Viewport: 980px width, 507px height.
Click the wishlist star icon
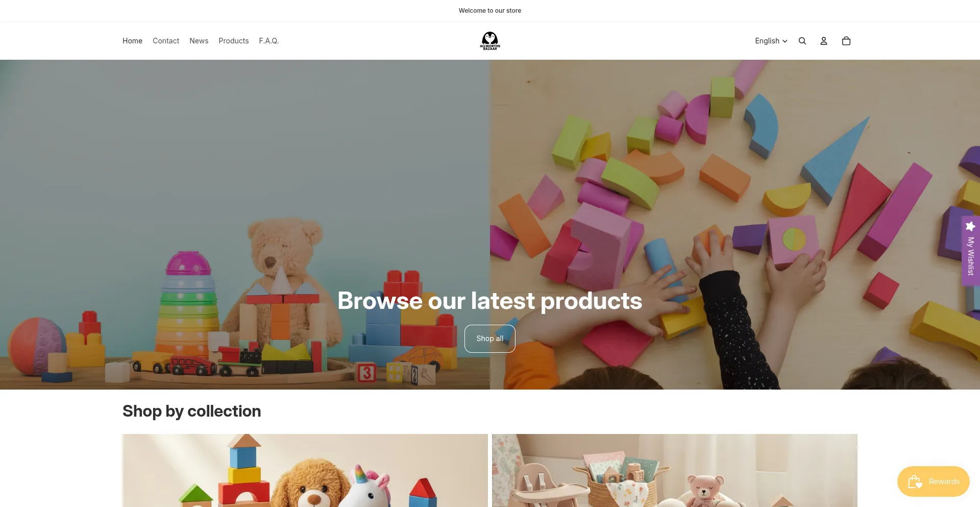coord(970,226)
